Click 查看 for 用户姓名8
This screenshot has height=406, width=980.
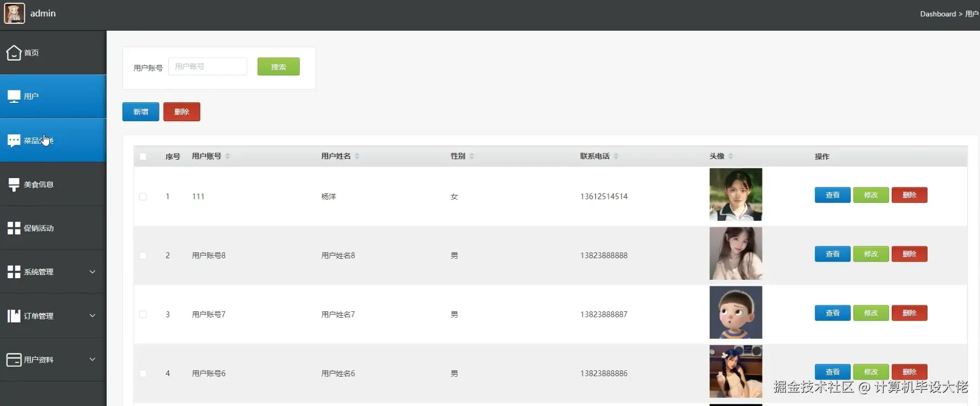coord(832,254)
